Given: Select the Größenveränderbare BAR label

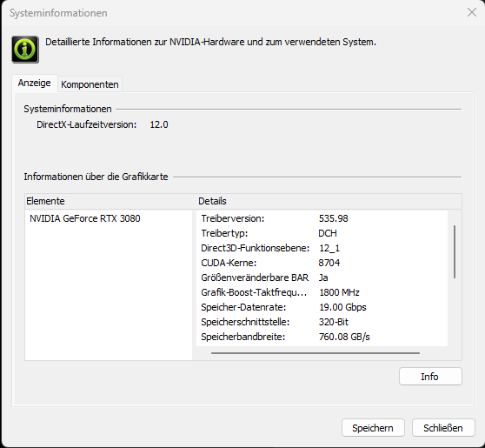Looking at the screenshot, I should 255,277.
